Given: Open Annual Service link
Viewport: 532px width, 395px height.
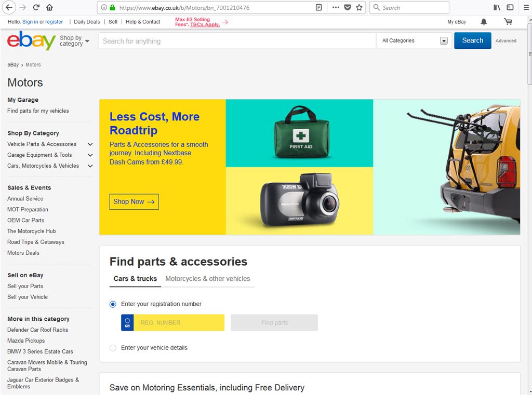Looking at the screenshot, I should [x=25, y=199].
